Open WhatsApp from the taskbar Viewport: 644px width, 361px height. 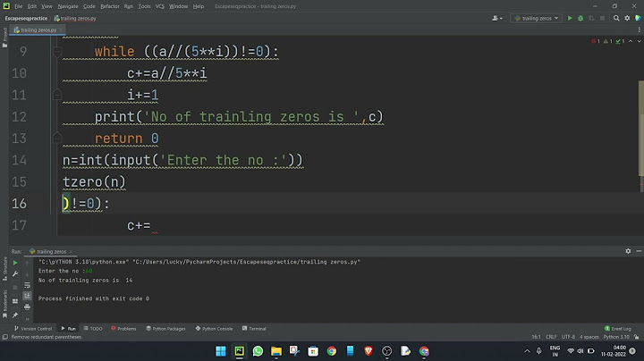[258, 351]
